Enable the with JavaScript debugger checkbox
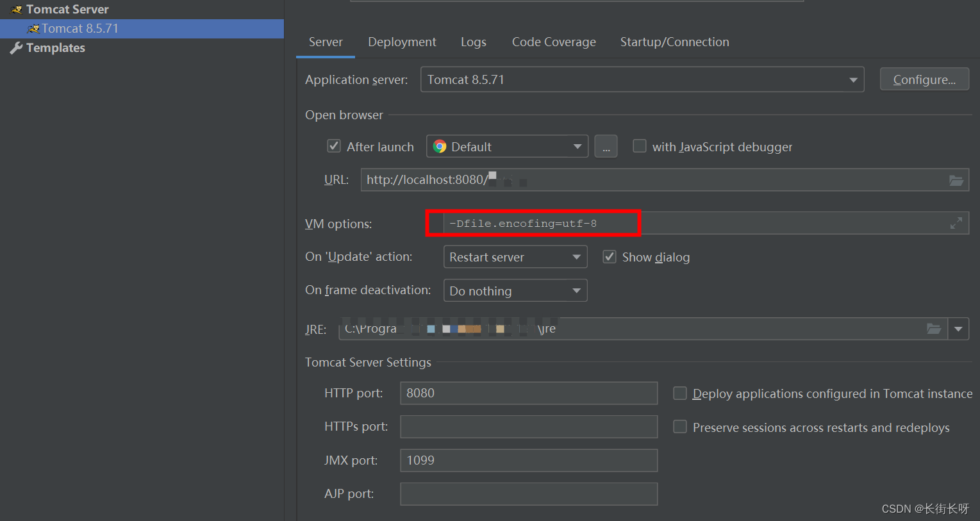980x521 pixels. [x=640, y=146]
